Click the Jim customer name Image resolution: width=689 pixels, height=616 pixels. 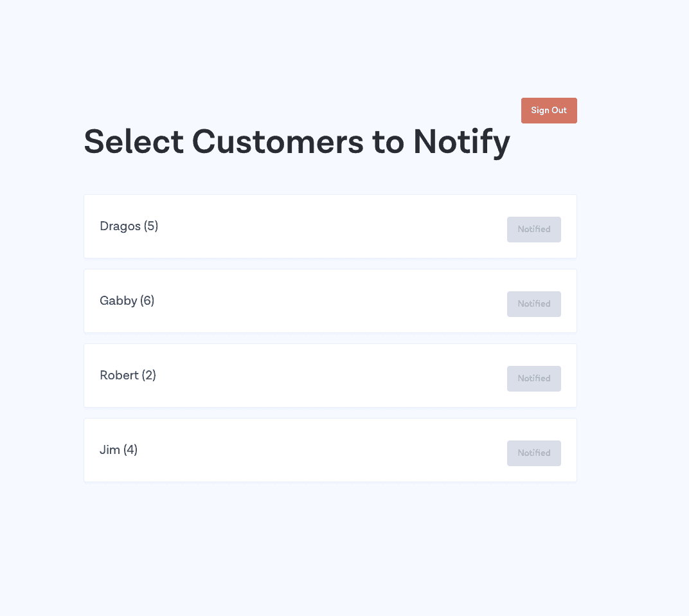coord(110,450)
